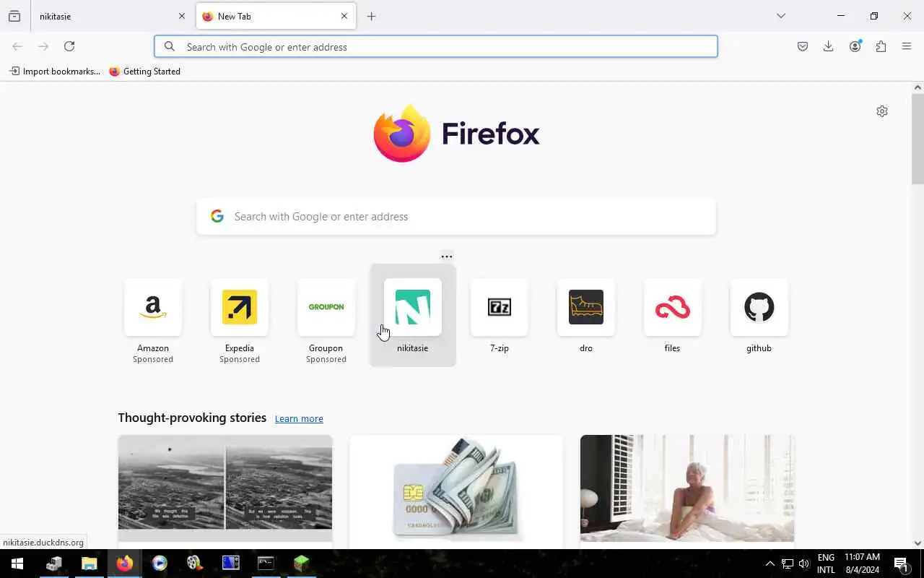This screenshot has height=578, width=924.
Task: Expand the list all tabs dropdown
Action: tap(781, 16)
